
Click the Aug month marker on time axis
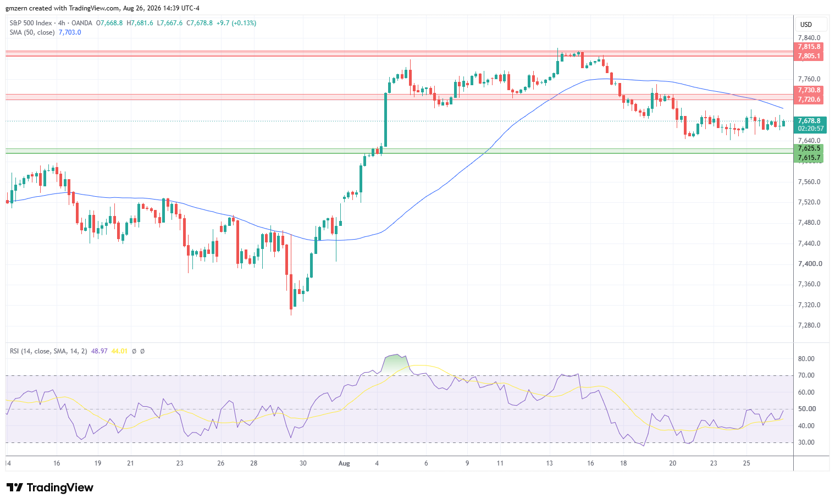344,463
